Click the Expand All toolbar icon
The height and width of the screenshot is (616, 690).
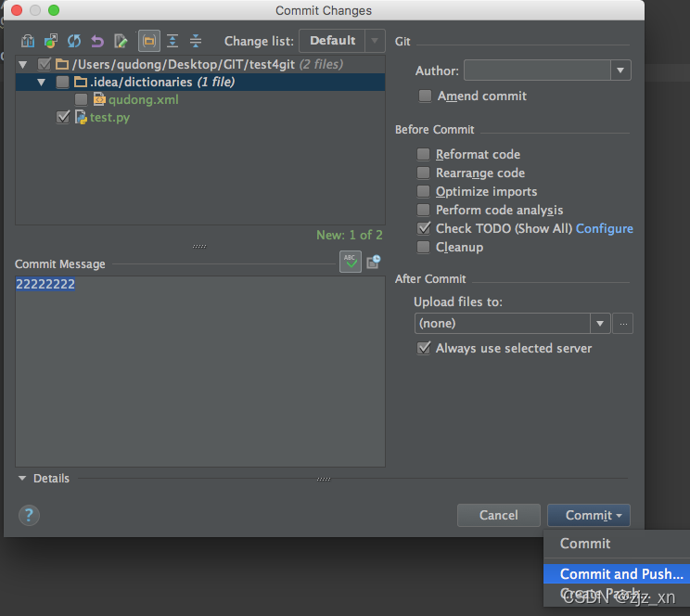(x=172, y=41)
